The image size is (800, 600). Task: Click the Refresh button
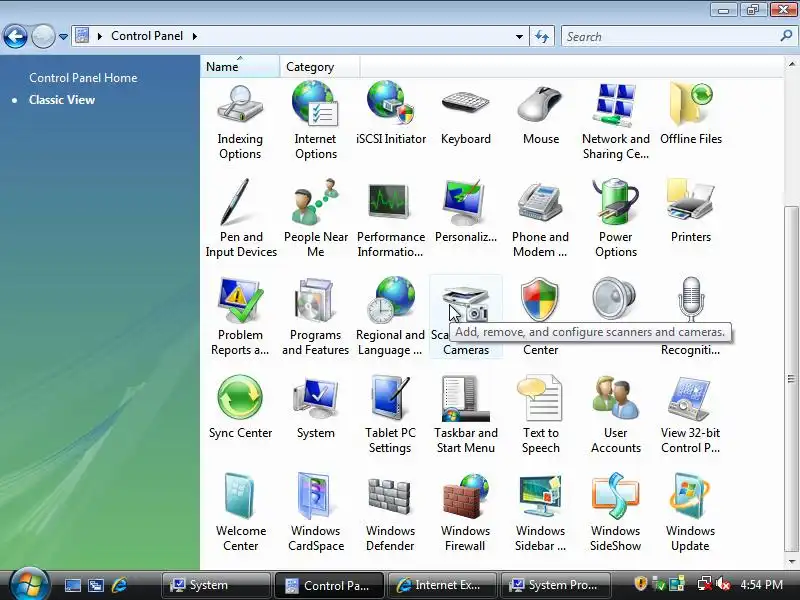click(542, 37)
